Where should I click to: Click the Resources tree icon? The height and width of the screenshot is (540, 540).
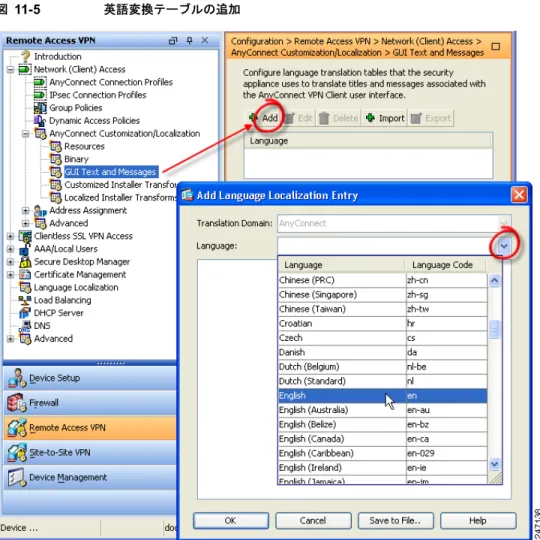pyautogui.click(x=55, y=146)
